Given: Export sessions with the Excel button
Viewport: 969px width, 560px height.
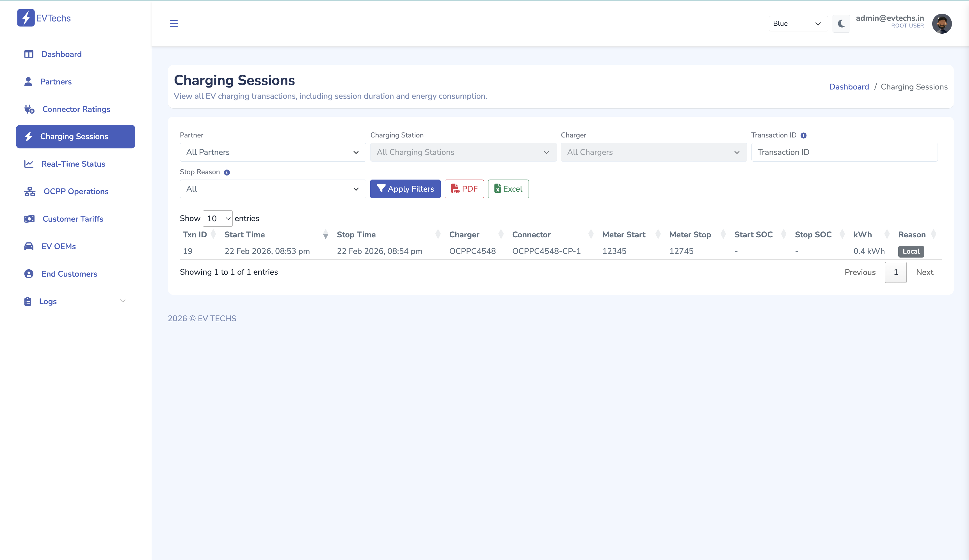Looking at the screenshot, I should [x=508, y=189].
